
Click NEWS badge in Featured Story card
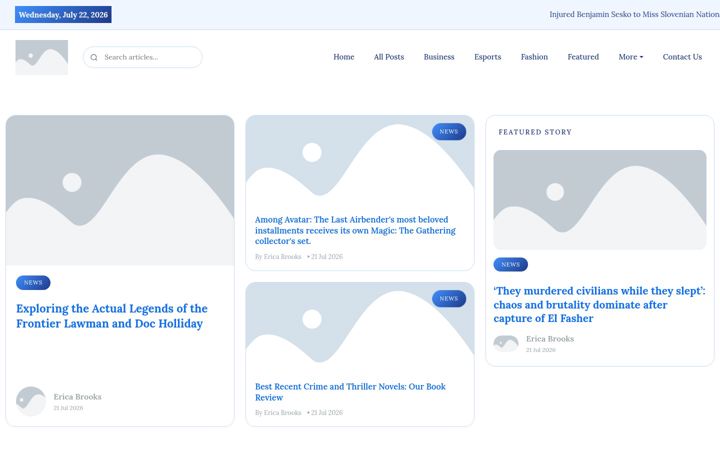click(x=511, y=264)
